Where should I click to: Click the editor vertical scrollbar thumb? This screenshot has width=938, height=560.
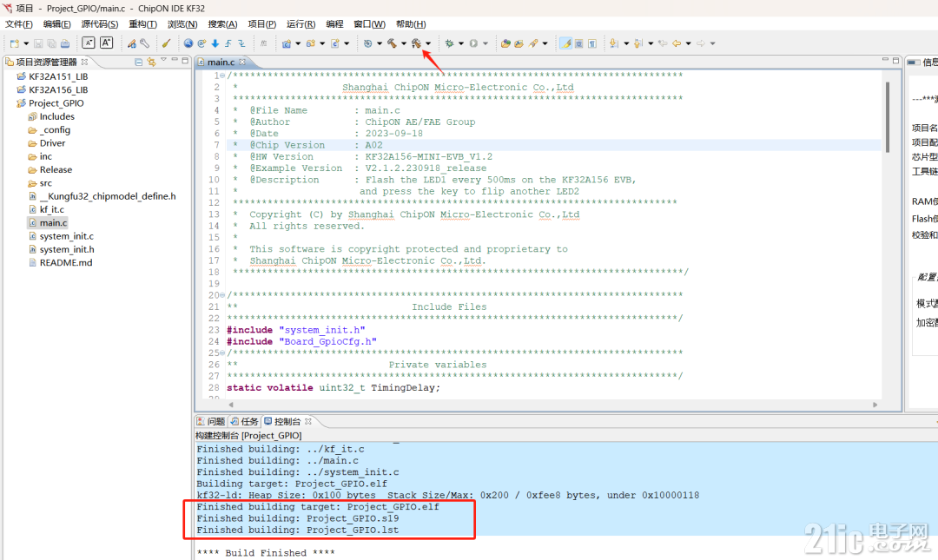(887, 116)
